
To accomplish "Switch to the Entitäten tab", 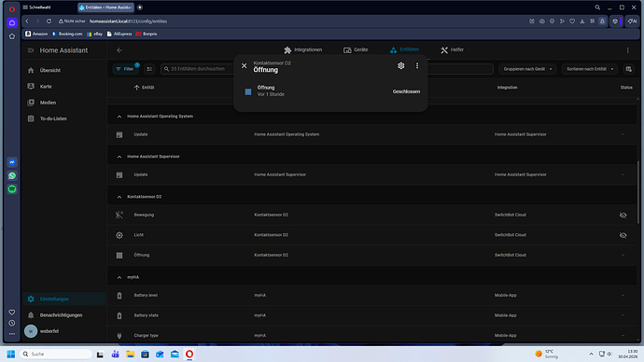I will (x=404, y=49).
